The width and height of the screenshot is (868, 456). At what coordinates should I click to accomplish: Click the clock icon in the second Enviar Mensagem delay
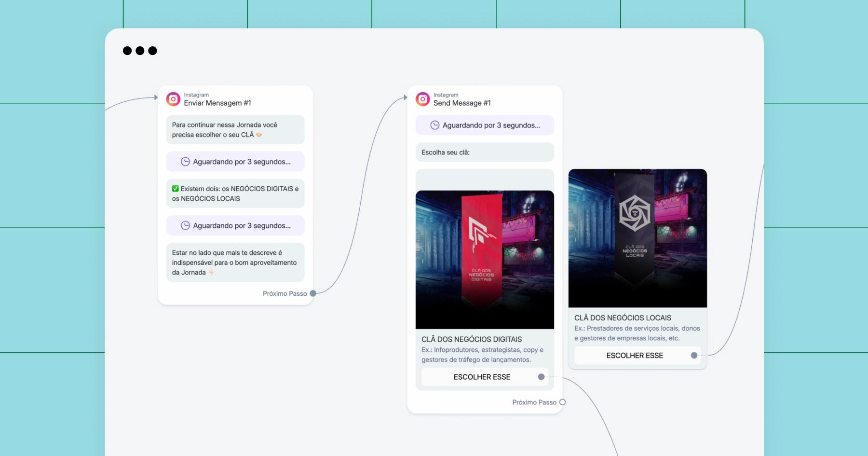point(185,225)
